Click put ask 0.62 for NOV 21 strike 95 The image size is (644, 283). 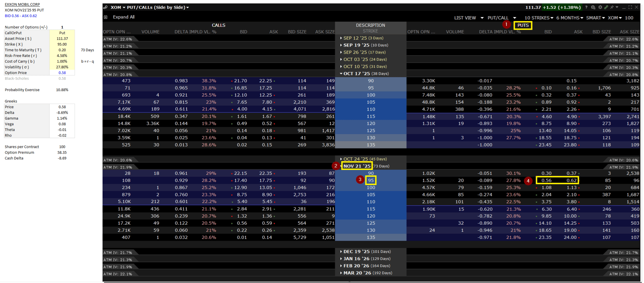572,180
